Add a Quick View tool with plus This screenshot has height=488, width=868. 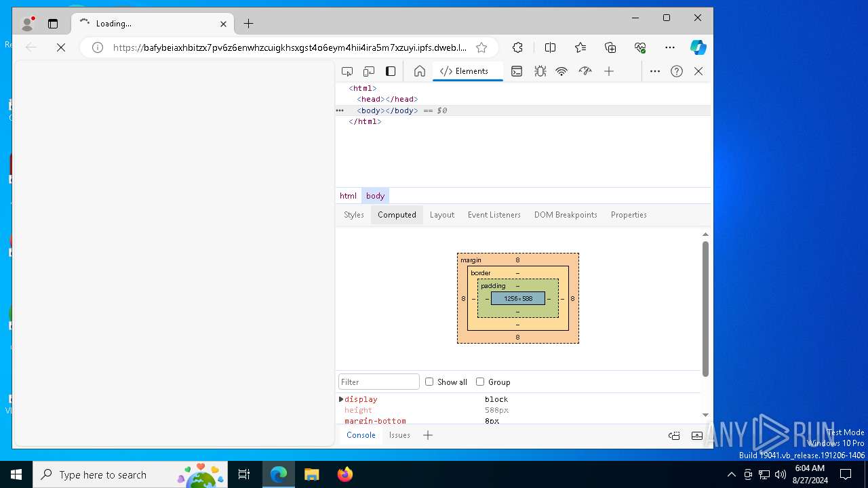tap(428, 435)
